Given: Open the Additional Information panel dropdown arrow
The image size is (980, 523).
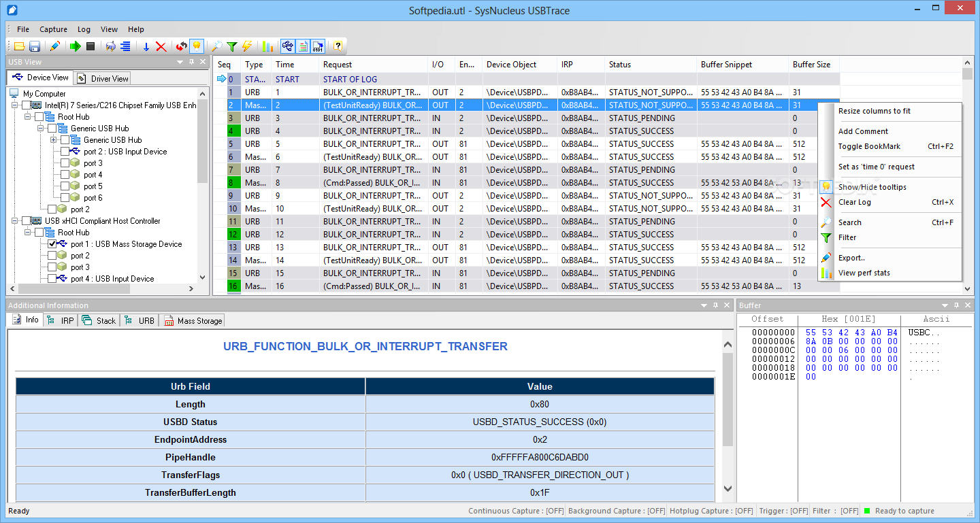Looking at the screenshot, I should tap(703, 305).
